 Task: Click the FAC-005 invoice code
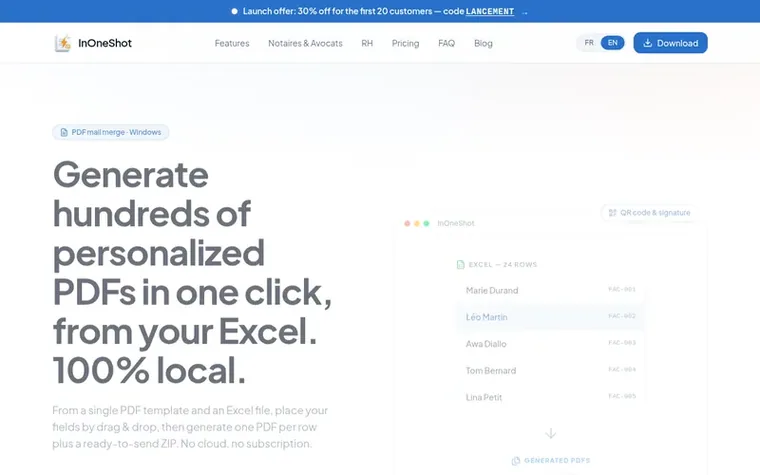(x=622, y=396)
